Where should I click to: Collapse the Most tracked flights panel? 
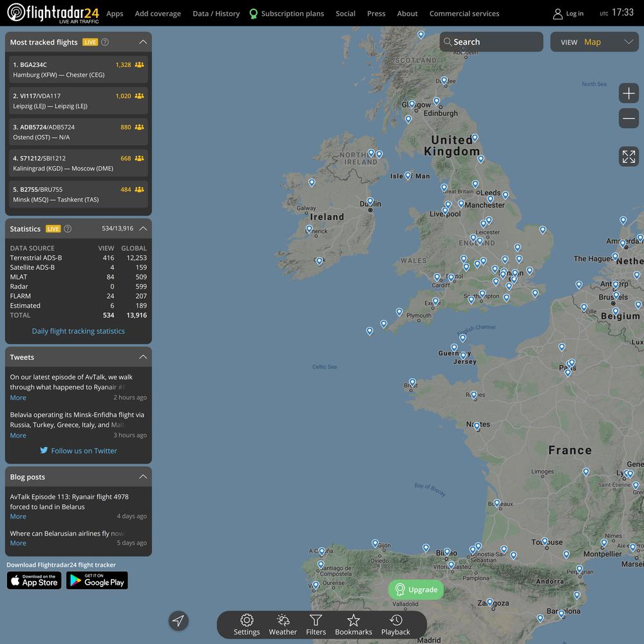click(x=143, y=42)
